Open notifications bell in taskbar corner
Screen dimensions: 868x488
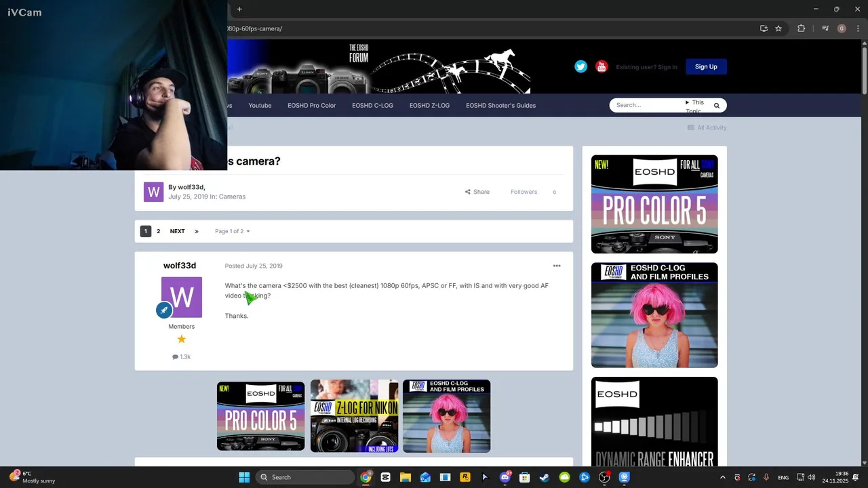[856, 477]
